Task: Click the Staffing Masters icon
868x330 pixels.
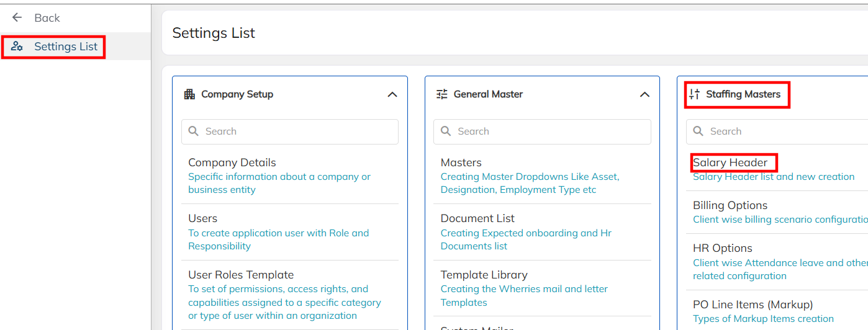Action: [694, 94]
